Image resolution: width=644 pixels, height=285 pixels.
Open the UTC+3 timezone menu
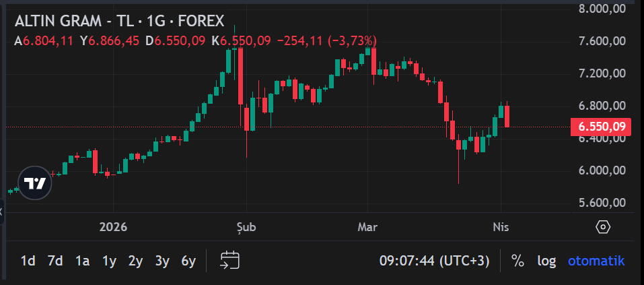pos(434,261)
